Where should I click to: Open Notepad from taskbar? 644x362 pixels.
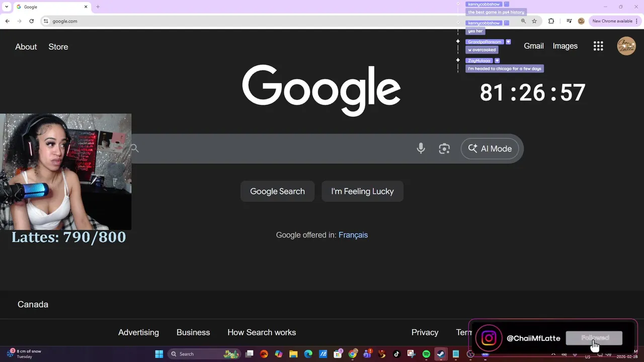click(455, 354)
